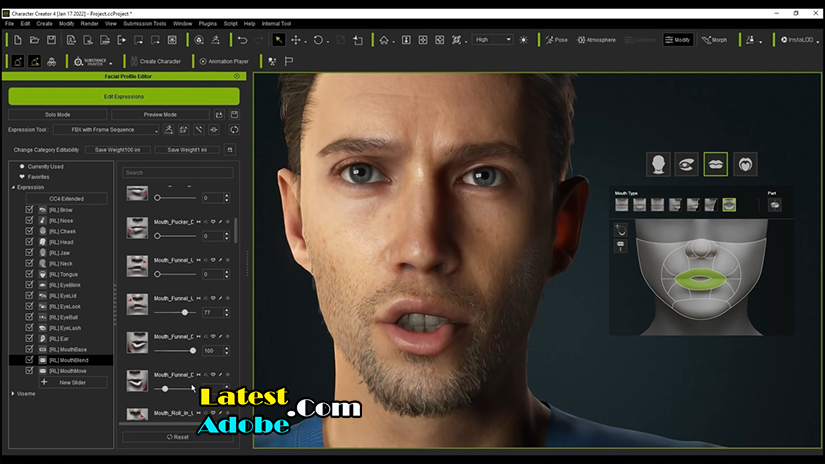Click the expression Search field
Image resolution: width=825 pixels, height=464 pixels.
click(178, 173)
